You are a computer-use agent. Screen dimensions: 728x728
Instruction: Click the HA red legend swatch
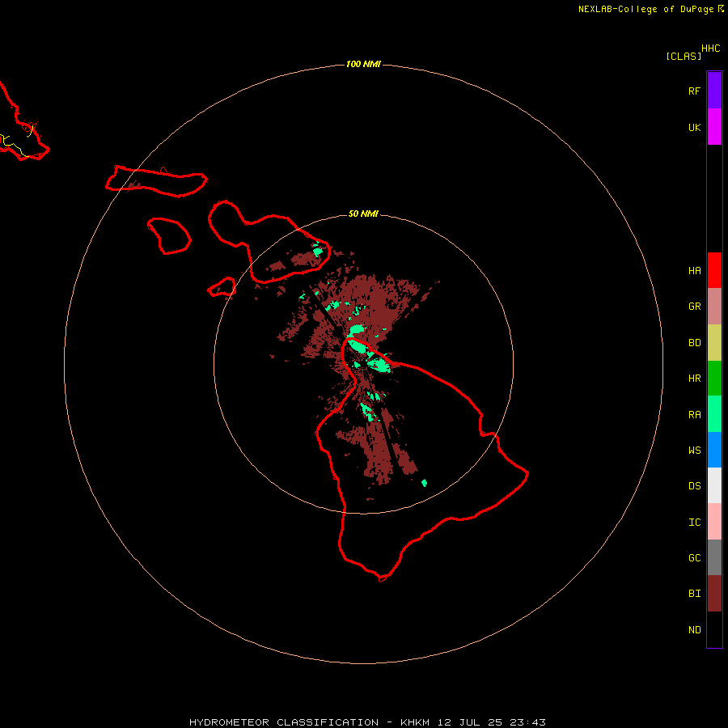tap(714, 270)
